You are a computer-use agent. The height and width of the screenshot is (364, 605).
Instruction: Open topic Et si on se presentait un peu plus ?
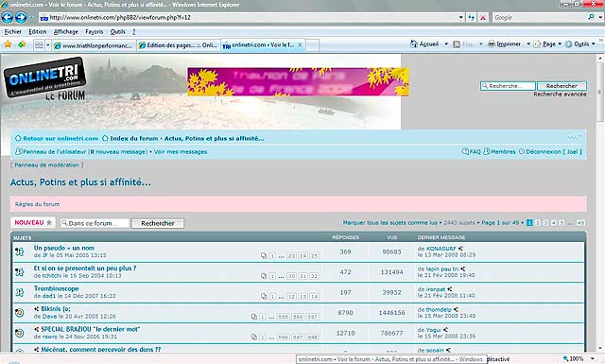click(x=85, y=268)
